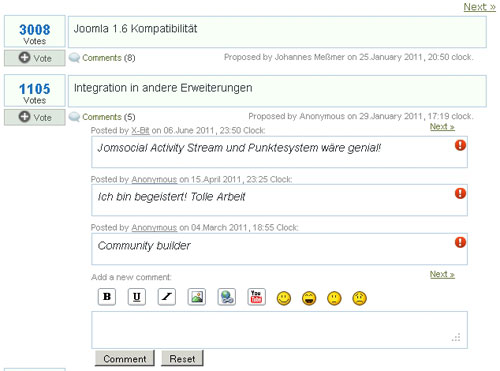Report the 'Community builder' comment
The width and height of the screenshot is (500, 371).
[x=460, y=242]
